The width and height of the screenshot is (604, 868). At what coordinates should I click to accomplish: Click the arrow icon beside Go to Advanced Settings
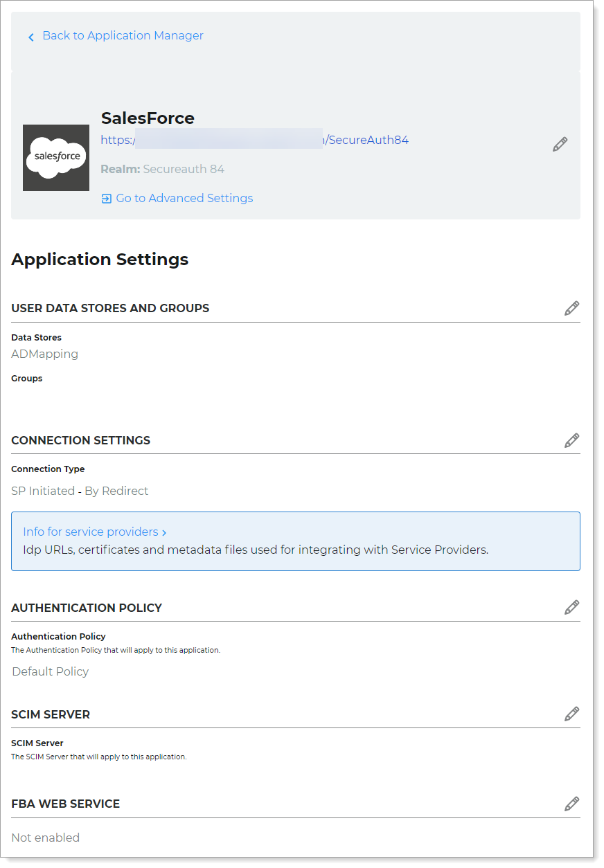105,199
